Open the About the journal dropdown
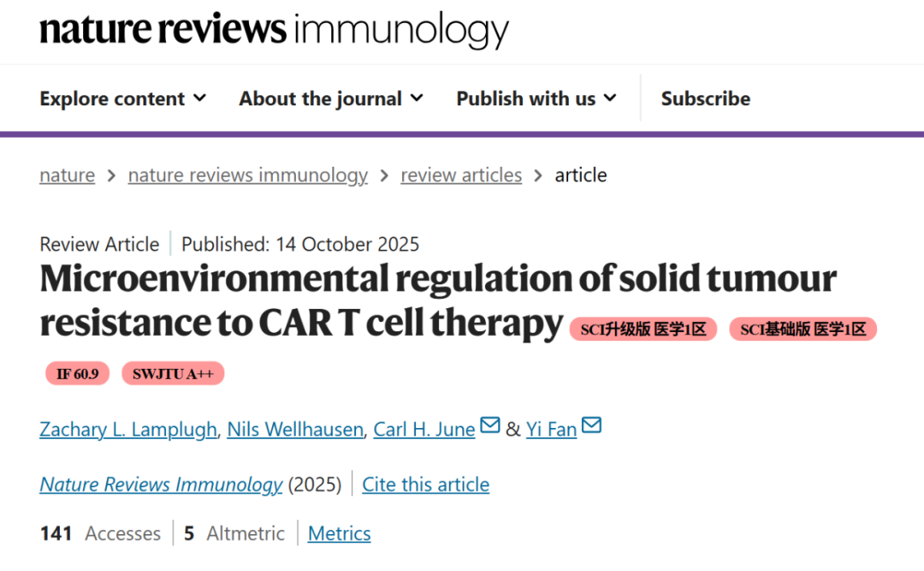The width and height of the screenshot is (924, 571). [330, 98]
